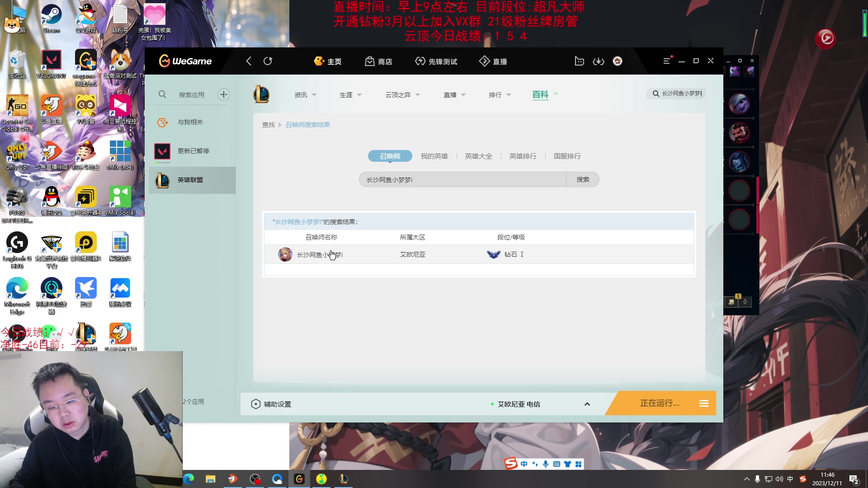Open the Microsoft Edge desktop icon
Screen dimensions: 868x488
click(x=17, y=296)
